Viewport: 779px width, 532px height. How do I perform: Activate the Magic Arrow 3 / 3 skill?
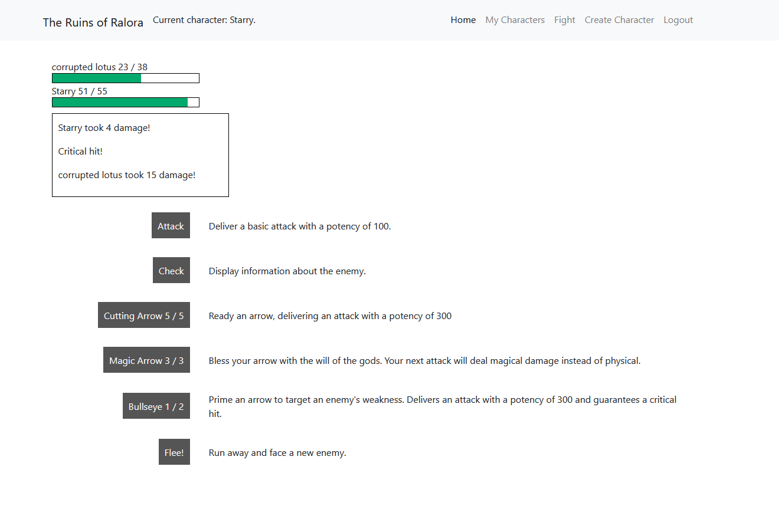[x=146, y=360]
